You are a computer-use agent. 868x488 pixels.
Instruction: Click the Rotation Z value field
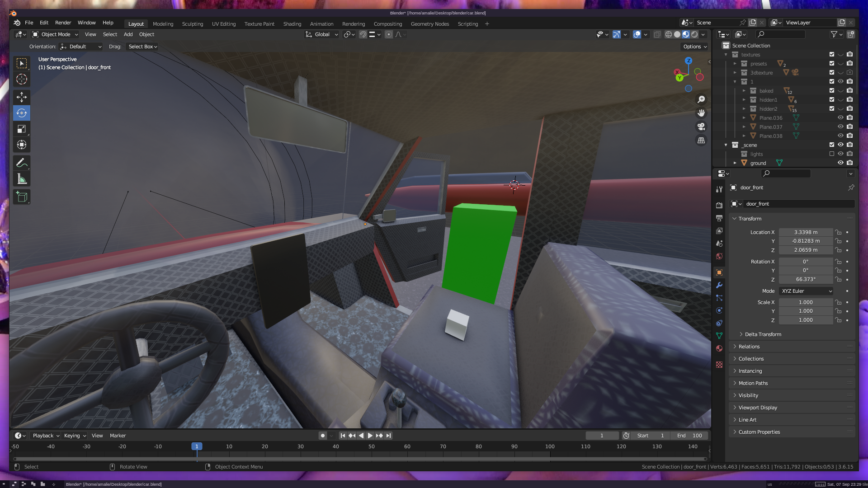pos(805,279)
